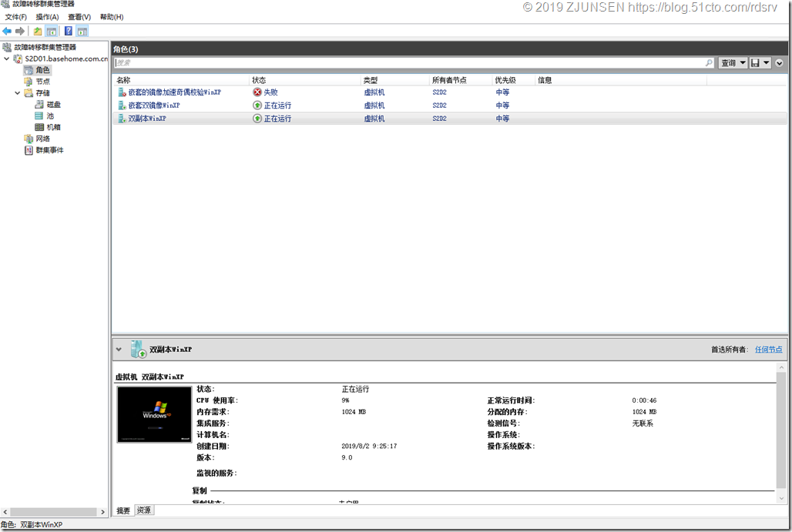Click running status icon for 双副本WinXP
792x532 pixels.
click(x=257, y=119)
